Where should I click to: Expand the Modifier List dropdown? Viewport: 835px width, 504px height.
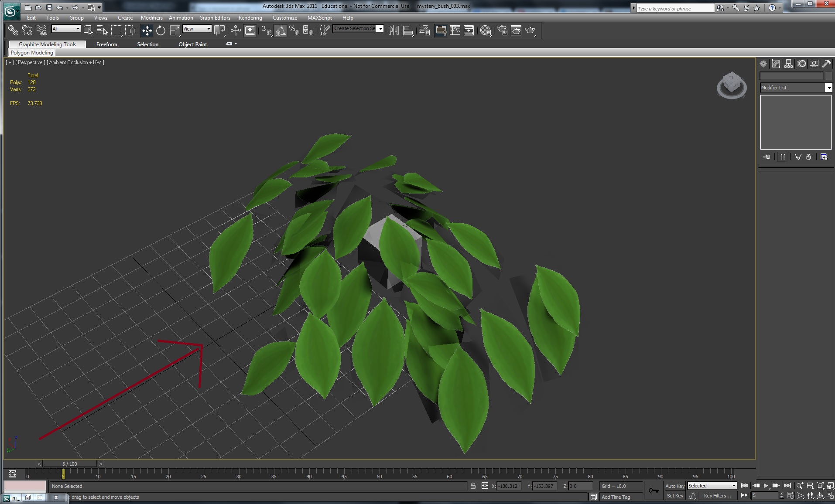(x=828, y=88)
